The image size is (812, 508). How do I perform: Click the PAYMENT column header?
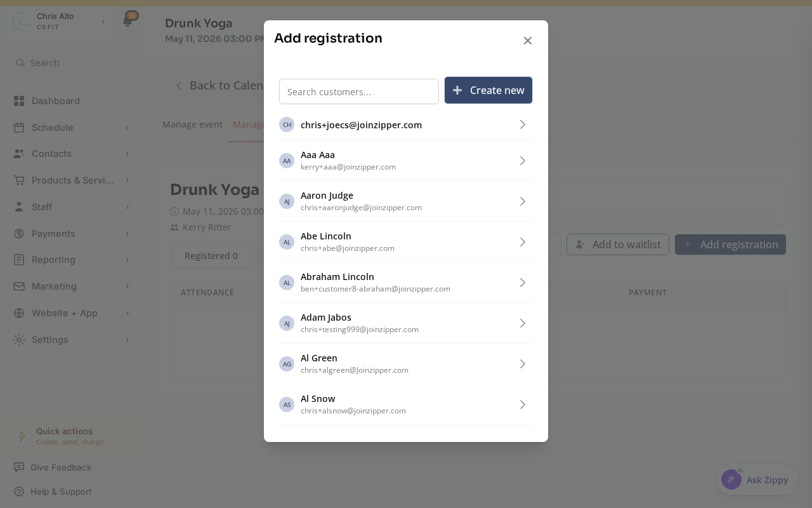coord(647,293)
